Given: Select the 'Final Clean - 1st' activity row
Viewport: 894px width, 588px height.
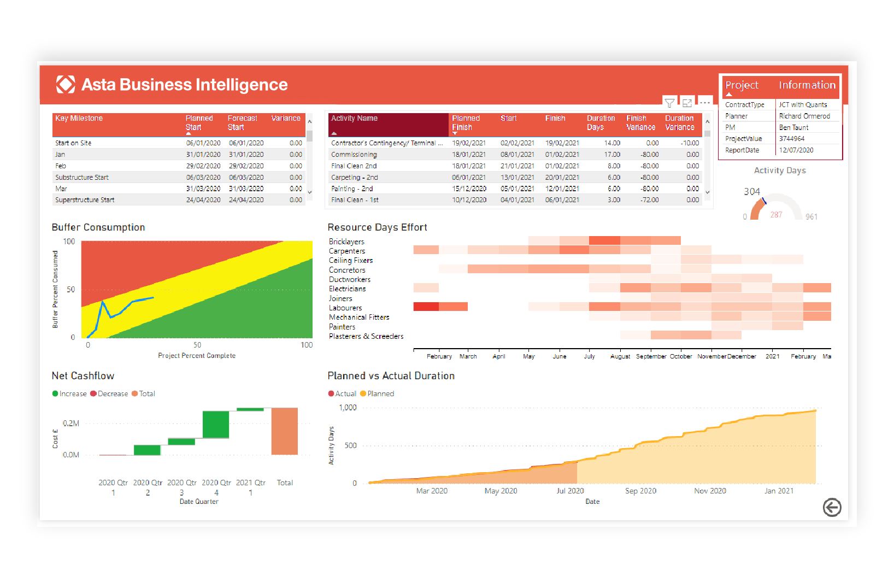Looking at the screenshot, I should point(515,200).
